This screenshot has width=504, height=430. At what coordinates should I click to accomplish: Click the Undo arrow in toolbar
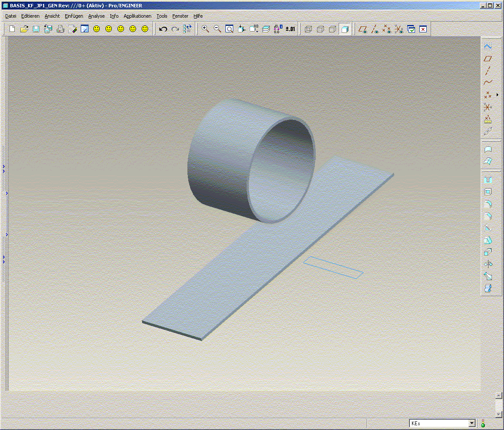pyautogui.click(x=163, y=29)
